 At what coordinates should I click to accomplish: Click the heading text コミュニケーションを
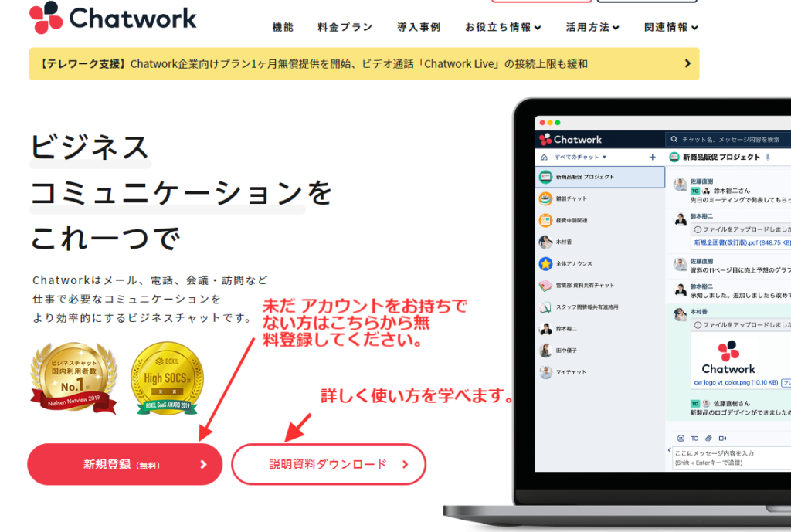(182, 193)
